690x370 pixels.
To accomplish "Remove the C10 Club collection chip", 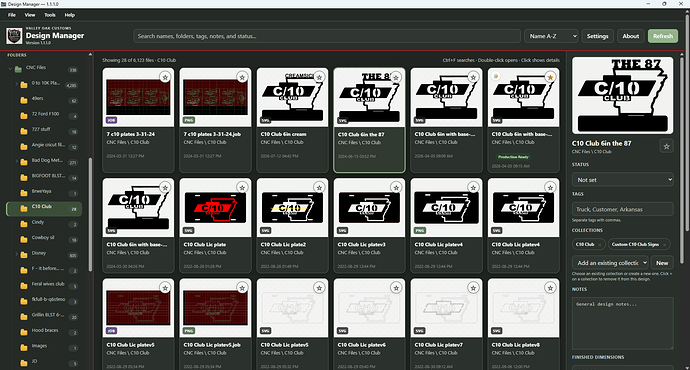I will (599, 245).
